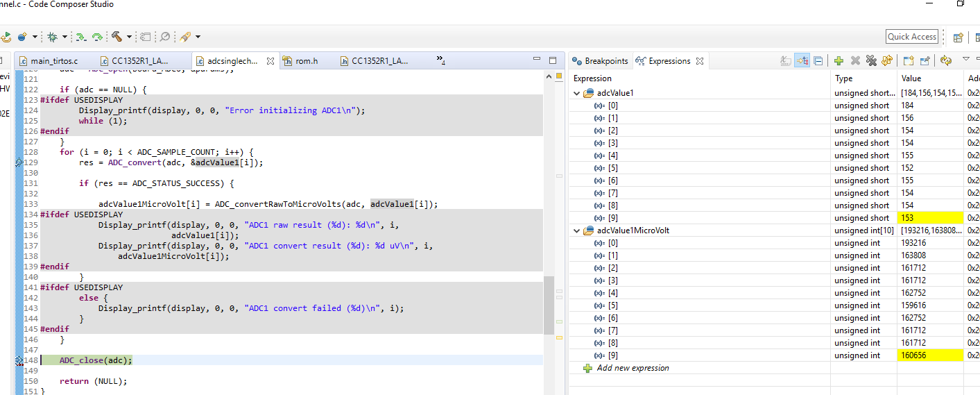Open the dropdown next to blue ball icon
Screen dimensions: 980x395
coord(35,37)
